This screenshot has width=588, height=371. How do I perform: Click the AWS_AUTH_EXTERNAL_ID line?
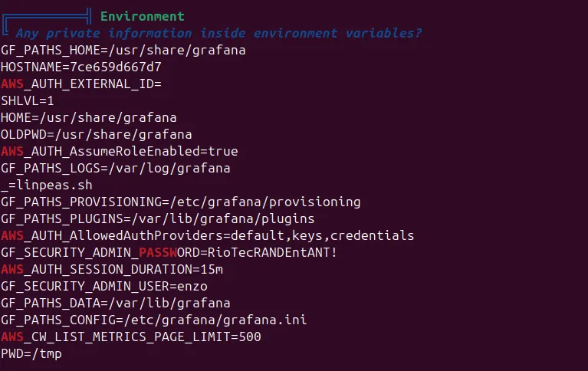tap(81, 84)
